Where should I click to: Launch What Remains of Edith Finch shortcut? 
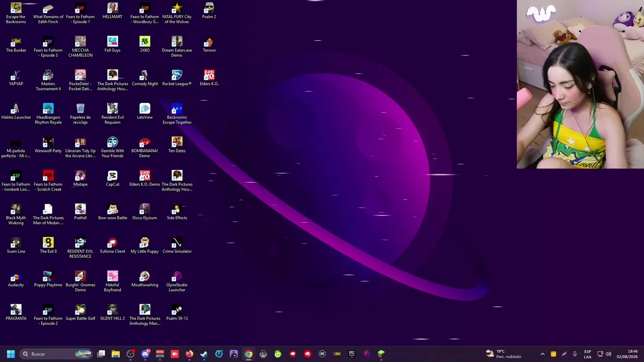[x=48, y=14]
